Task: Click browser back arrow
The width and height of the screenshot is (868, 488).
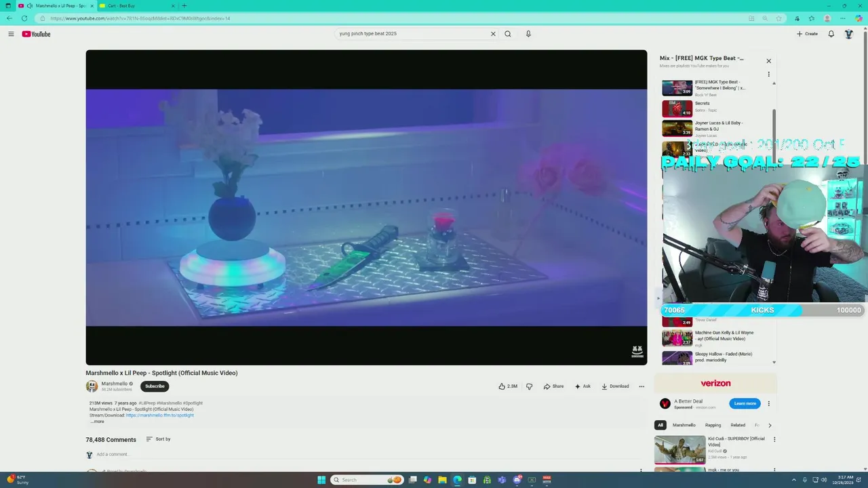Action: point(9,18)
